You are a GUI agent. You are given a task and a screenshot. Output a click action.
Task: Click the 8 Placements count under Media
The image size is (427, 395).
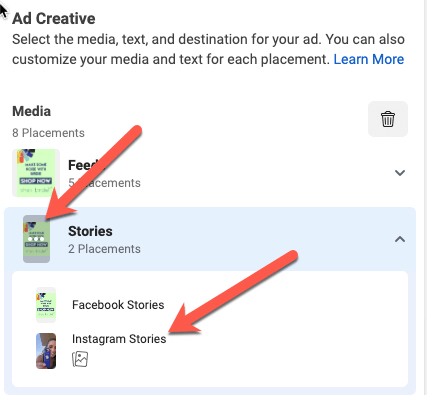pyautogui.click(x=48, y=133)
